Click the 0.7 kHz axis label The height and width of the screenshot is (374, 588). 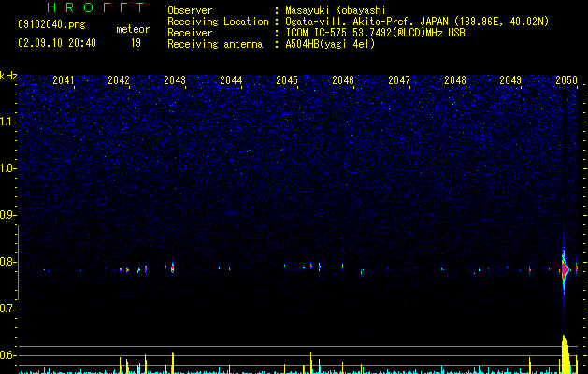point(8,309)
